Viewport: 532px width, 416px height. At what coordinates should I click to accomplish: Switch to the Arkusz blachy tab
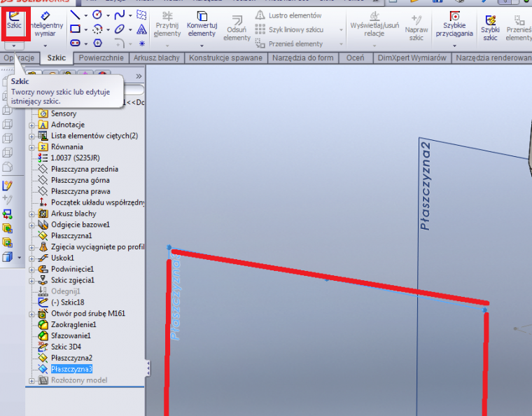point(156,58)
